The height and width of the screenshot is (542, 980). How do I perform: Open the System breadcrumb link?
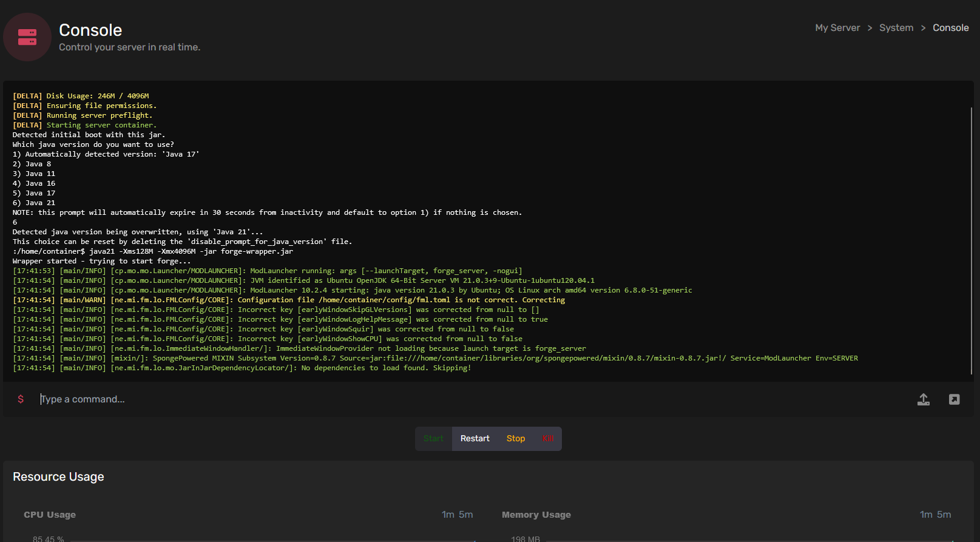pyautogui.click(x=896, y=28)
